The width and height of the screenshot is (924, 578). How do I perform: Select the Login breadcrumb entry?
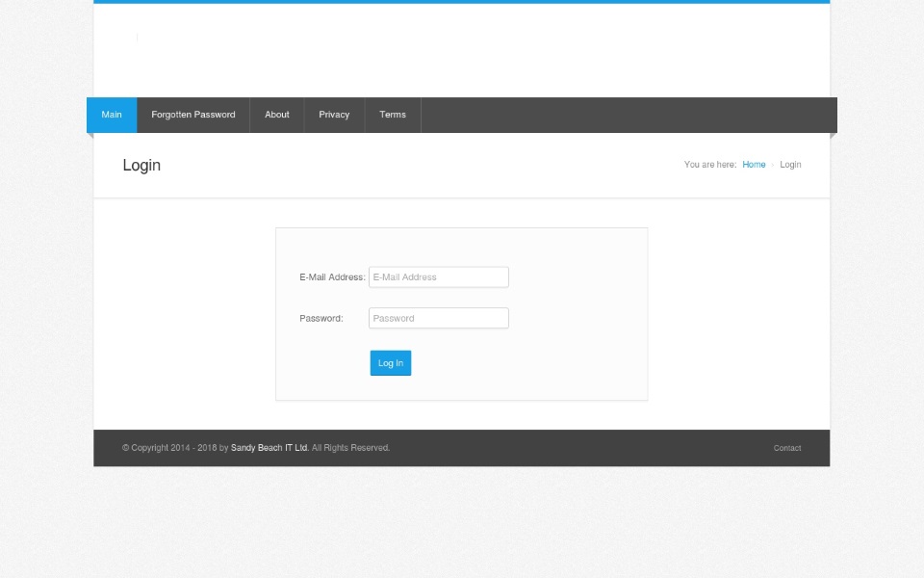790,165
